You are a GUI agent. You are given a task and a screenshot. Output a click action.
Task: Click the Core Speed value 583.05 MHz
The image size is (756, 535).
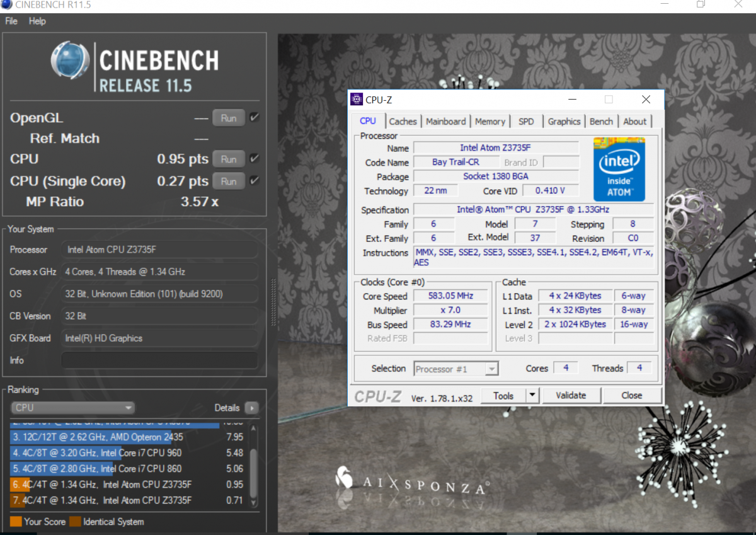pos(450,296)
